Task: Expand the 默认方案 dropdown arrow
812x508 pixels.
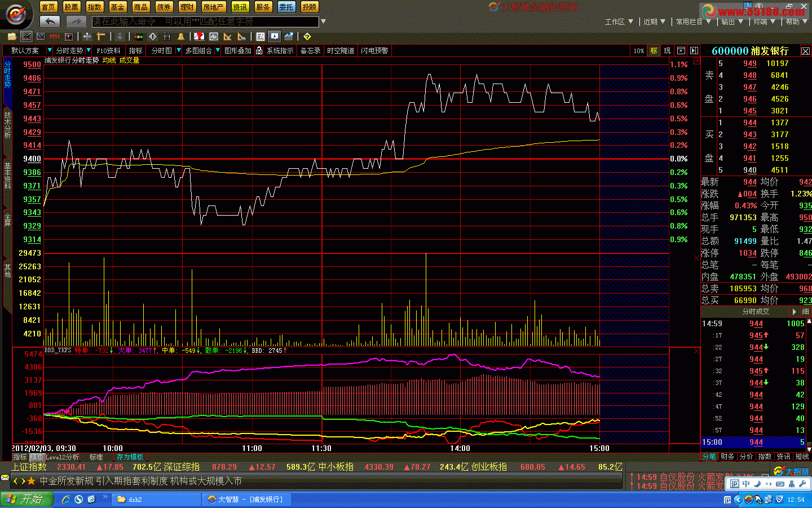Action: tap(49, 50)
